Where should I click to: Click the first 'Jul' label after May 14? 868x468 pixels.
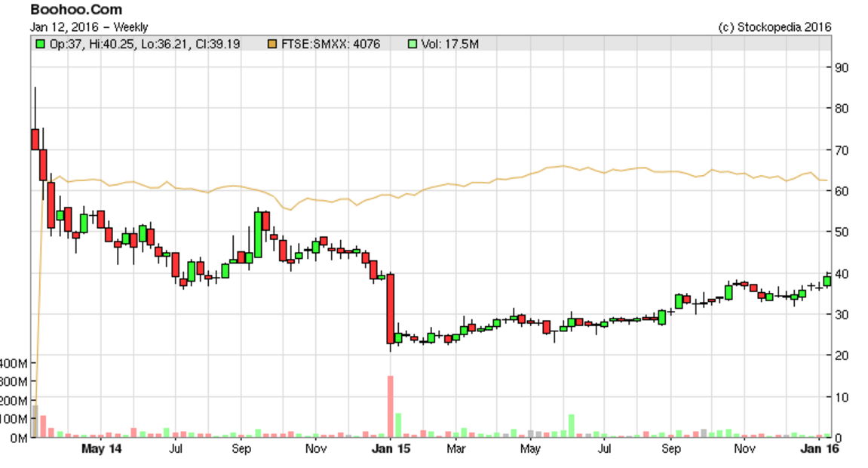[x=176, y=448]
